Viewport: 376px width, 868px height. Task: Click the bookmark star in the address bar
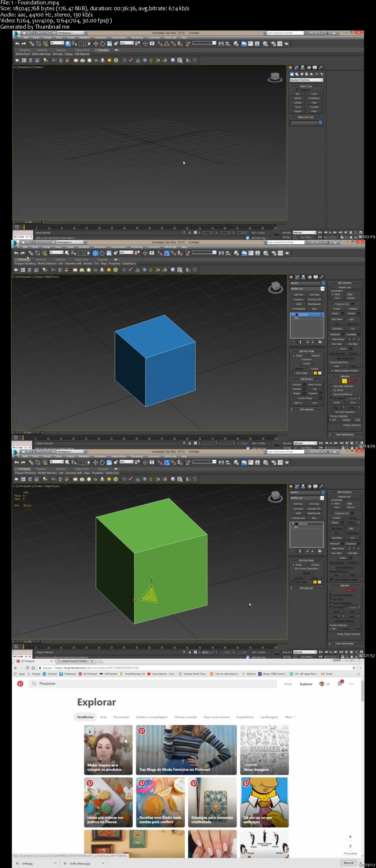tap(354, 668)
